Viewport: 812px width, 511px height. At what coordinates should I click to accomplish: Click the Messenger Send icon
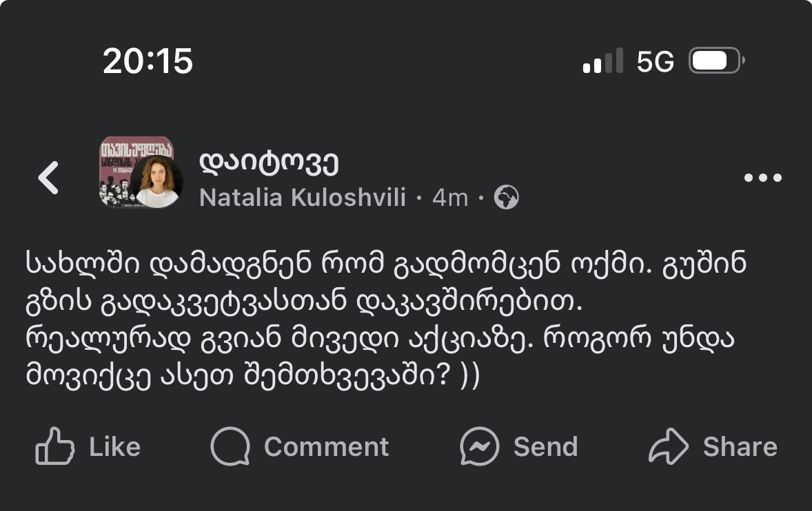click(x=479, y=447)
